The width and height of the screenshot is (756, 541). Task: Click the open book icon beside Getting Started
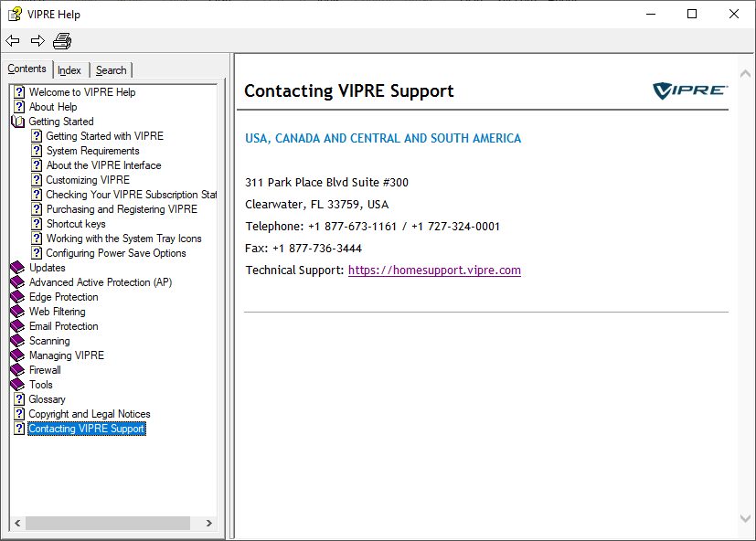point(18,122)
